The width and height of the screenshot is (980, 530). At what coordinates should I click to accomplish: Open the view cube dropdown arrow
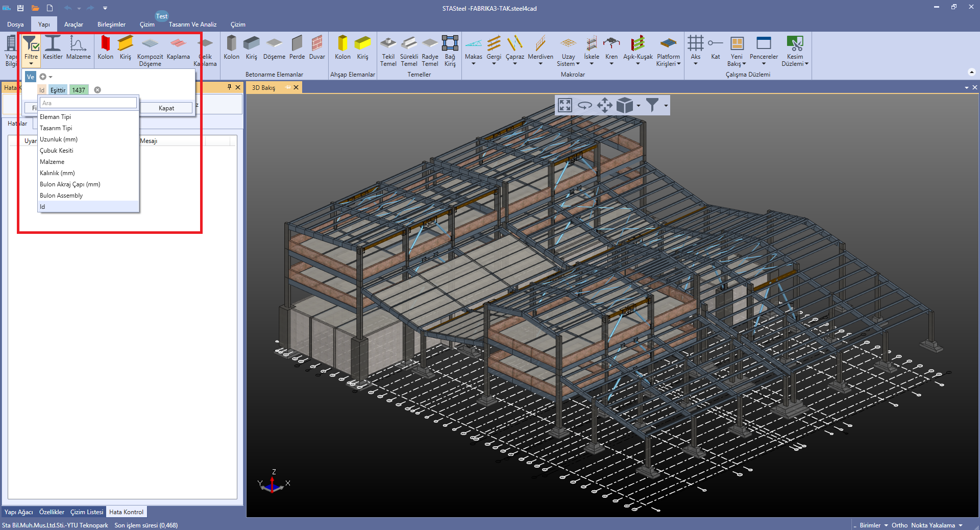639,106
